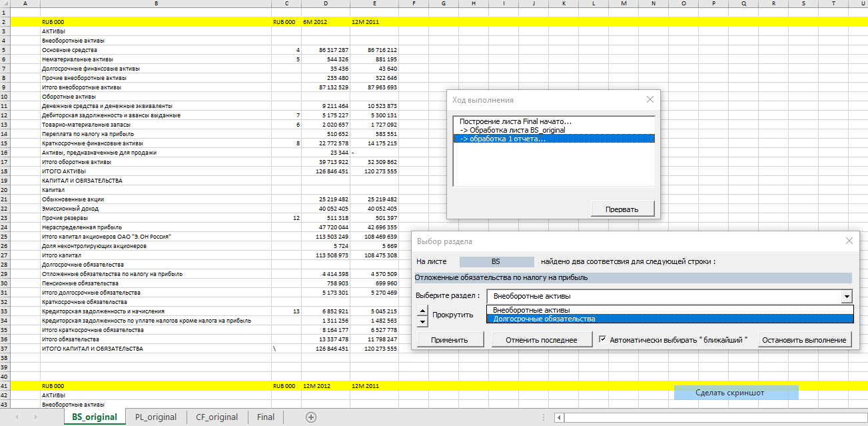Screen dimensions: 868x426
Task: Click the Отложенные обязательства field in dialog
Action: [x=633, y=278]
